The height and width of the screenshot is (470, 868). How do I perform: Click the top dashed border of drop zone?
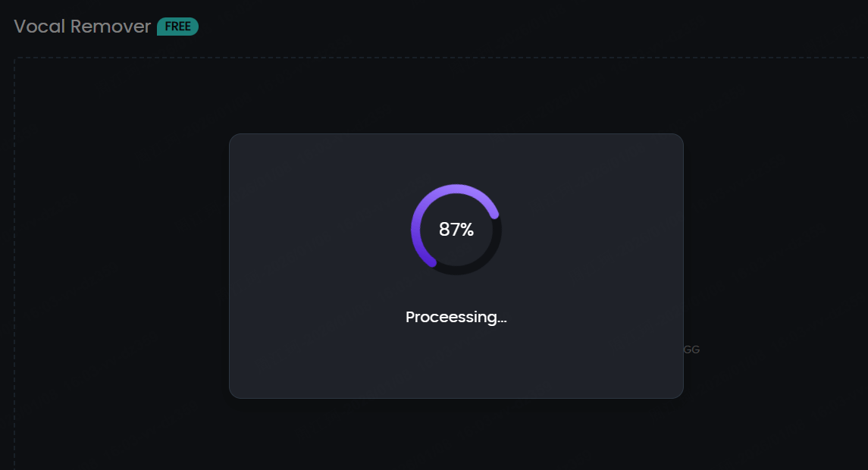(455, 58)
